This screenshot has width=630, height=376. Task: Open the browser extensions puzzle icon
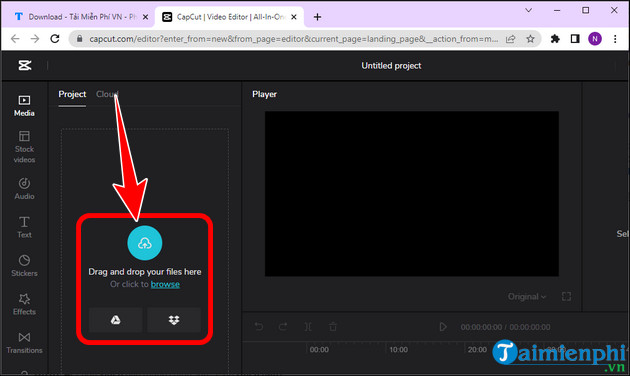tap(555, 39)
